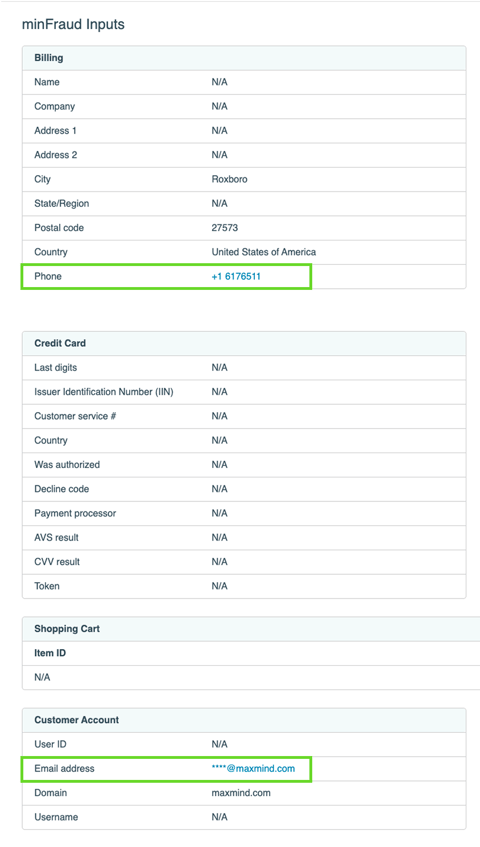Screen dimensions: 480x847
Task: Click the Customer service # label
Action: pos(75,416)
